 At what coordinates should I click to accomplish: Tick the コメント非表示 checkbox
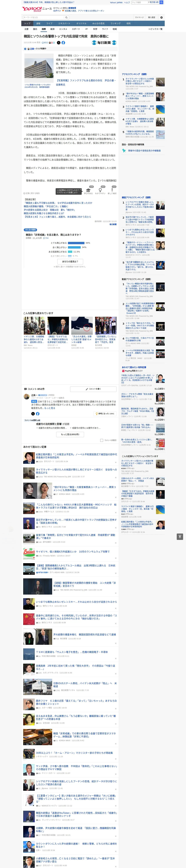coord(102,440)
